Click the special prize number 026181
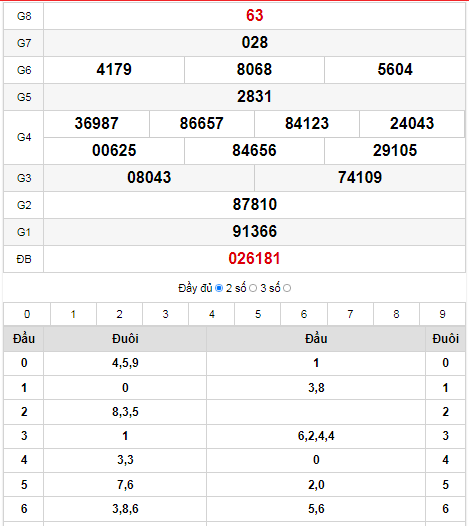 254,259
